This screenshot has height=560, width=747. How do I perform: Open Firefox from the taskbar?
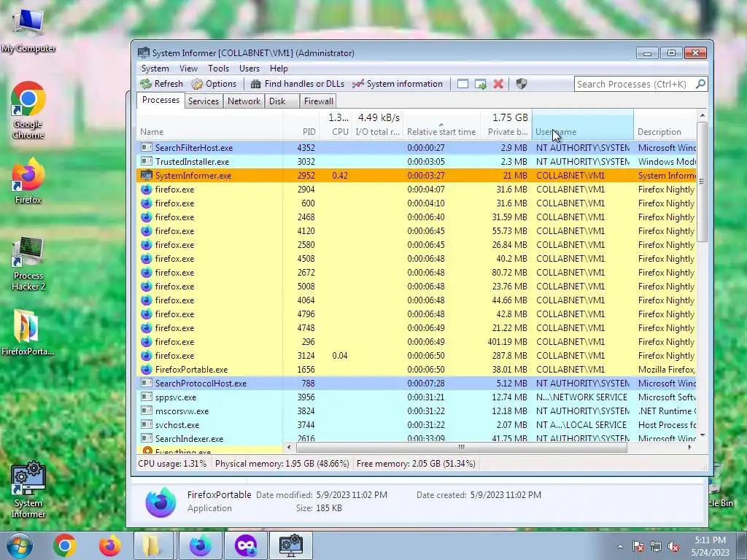109,545
